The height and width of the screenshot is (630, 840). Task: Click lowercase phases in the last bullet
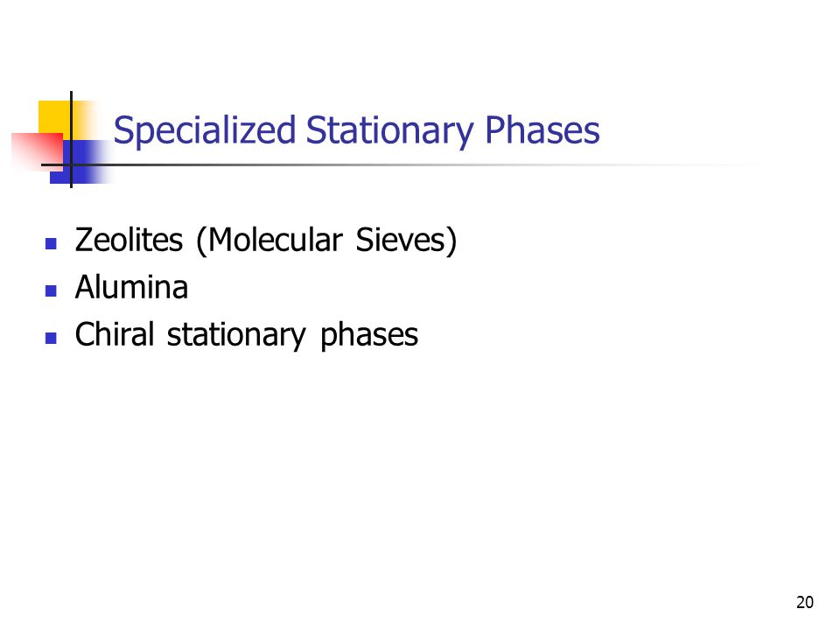(369, 336)
